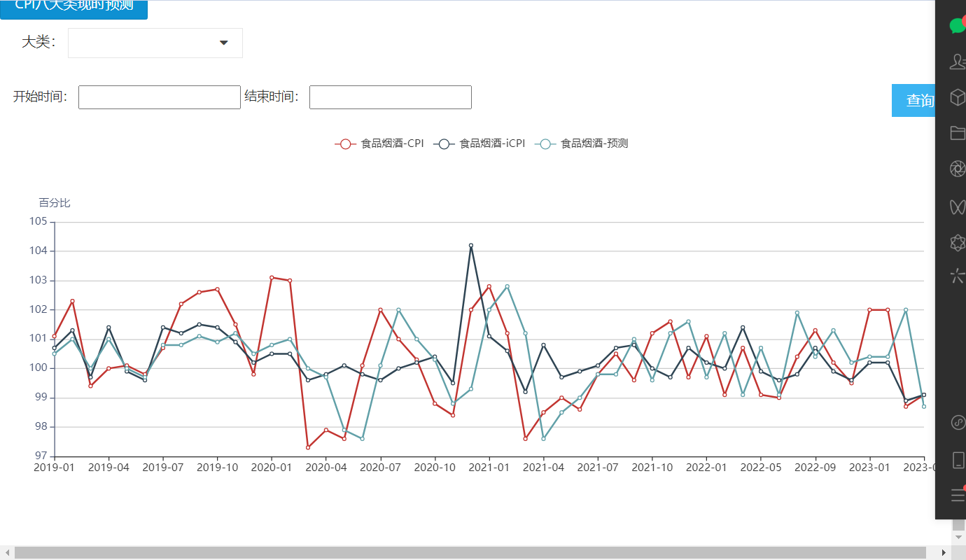966x560 pixels.
Task: Click the phone icon in sidebar
Action: click(x=958, y=460)
